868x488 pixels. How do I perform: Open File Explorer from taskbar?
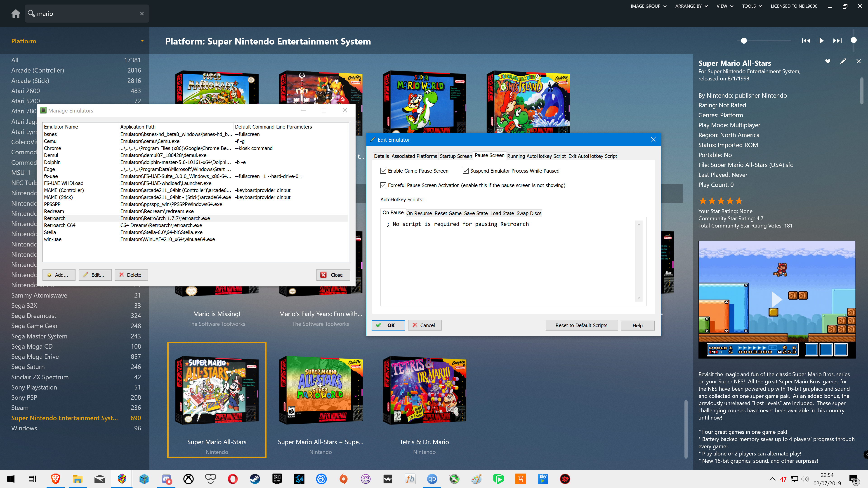coord(78,479)
